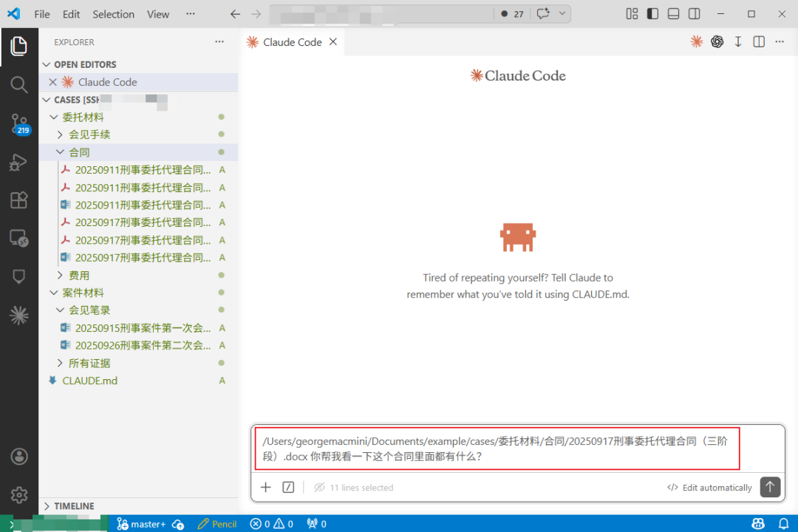Click the remote connection indicator in status bar

[54, 524]
